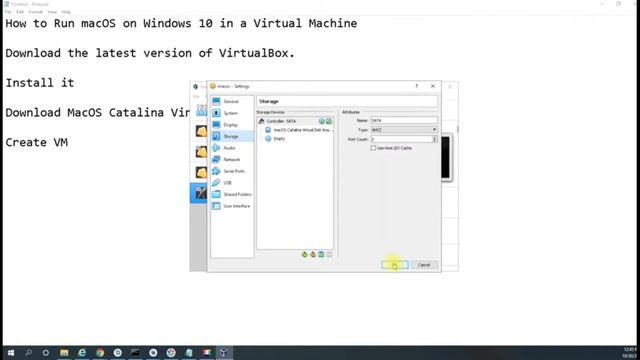Select the macOS Catalina Virtual Disk Image entry
Image resolution: width=640 pixels, height=360 pixels.
(299, 130)
